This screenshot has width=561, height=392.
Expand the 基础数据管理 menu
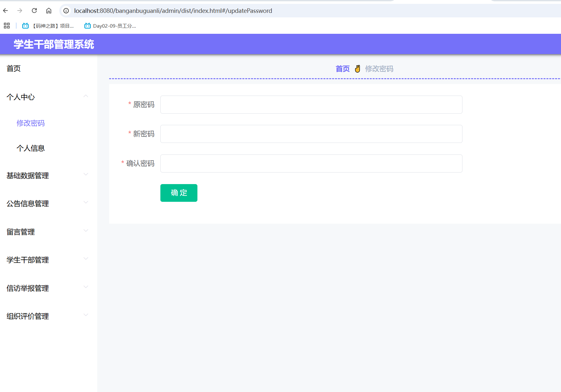[48, 175]
